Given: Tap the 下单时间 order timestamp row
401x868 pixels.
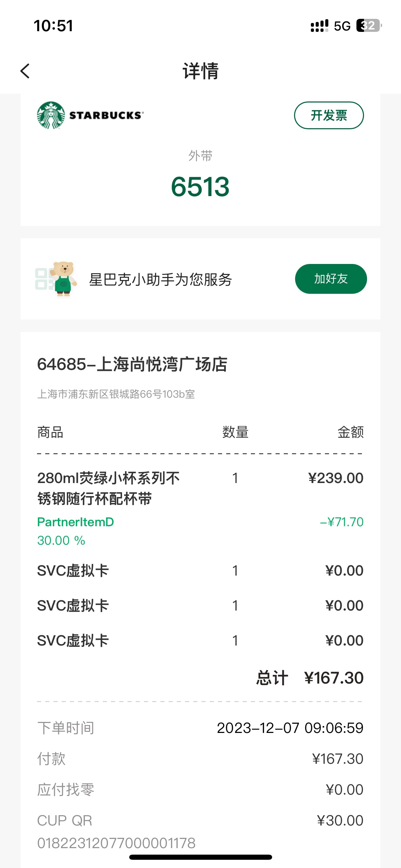Looking at the screenshot, I should 200,728.
